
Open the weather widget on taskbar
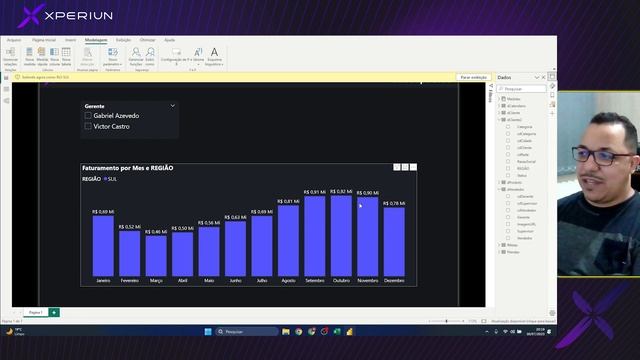[x=14, y=331]
